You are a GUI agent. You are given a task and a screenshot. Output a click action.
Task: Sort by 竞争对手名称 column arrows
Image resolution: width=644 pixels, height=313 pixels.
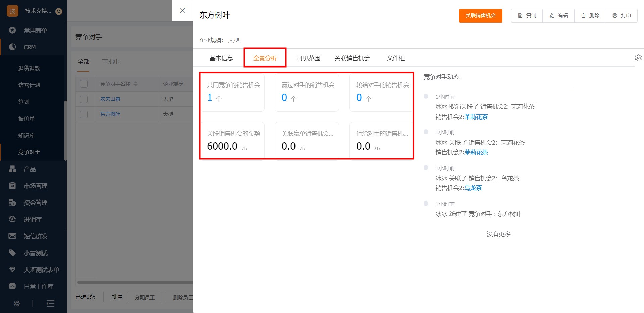pos(136,84)
